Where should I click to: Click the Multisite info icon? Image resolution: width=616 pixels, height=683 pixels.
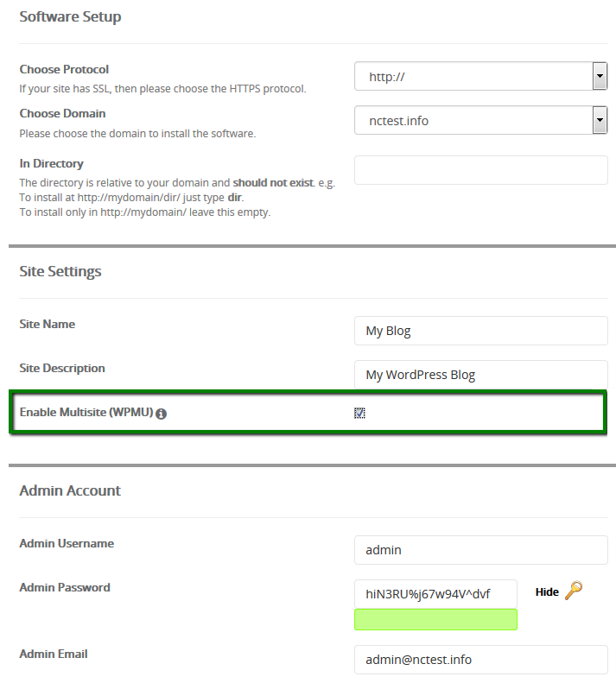coord(161,414)
